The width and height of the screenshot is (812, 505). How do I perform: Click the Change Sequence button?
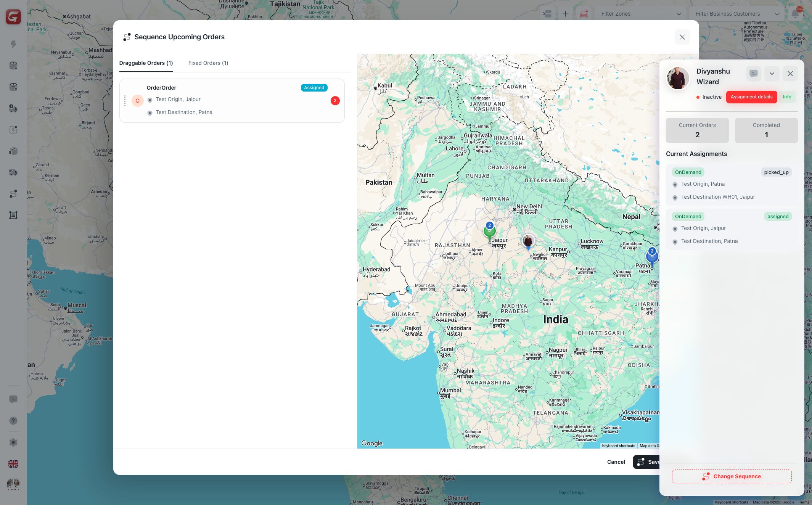(732, 476)
